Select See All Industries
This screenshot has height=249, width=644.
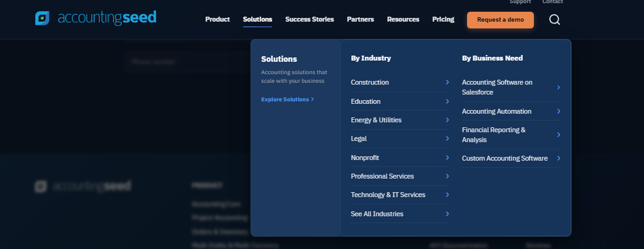pos(400,214)
